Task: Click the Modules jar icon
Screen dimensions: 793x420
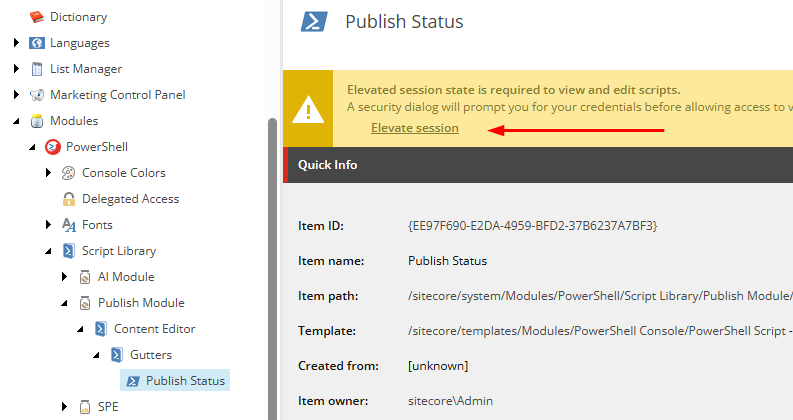Action: 37,121
